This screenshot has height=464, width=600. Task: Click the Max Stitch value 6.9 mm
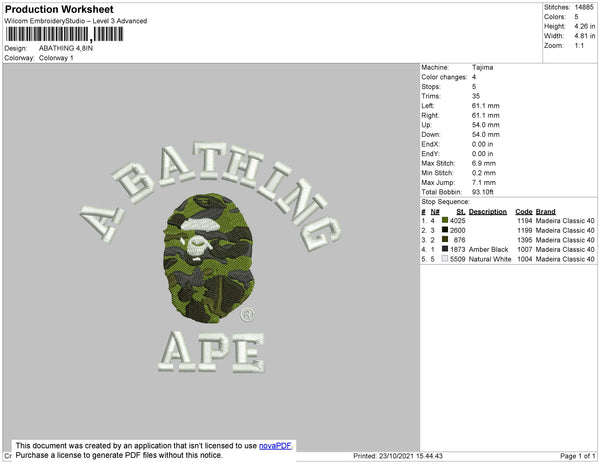tap(484, 163)
